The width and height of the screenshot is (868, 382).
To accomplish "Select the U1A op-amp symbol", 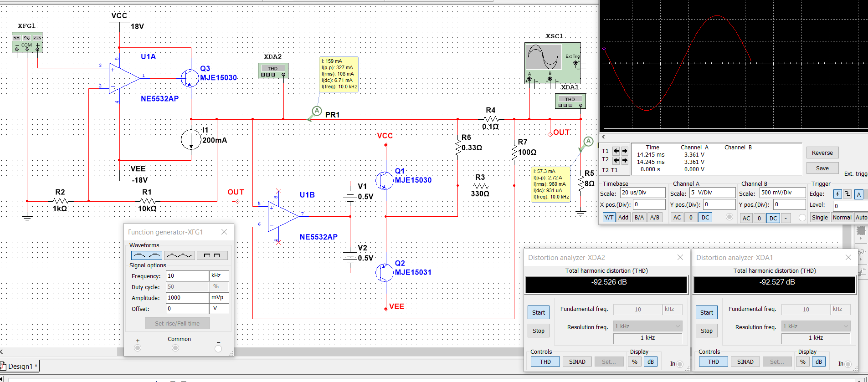I will click(x=124, y=78).
